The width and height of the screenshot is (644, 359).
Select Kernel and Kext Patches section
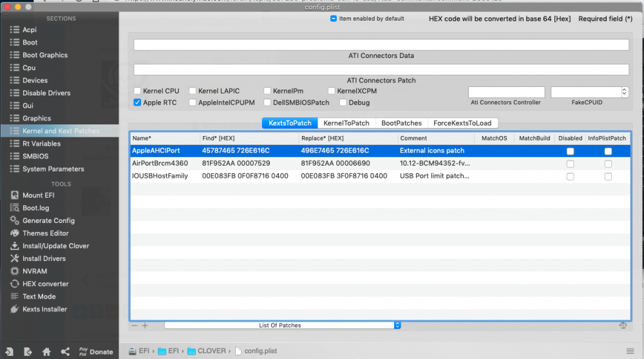[x=59, y=131]
